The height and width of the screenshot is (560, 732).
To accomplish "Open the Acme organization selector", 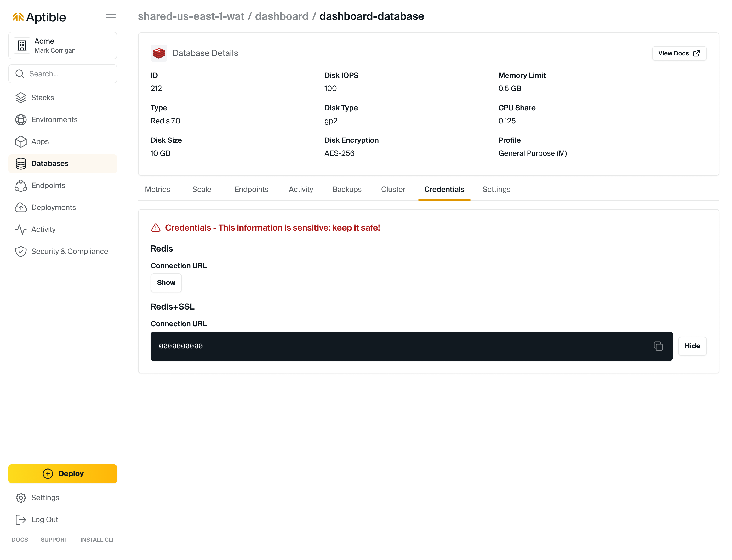I will click(x=63, y=46).
